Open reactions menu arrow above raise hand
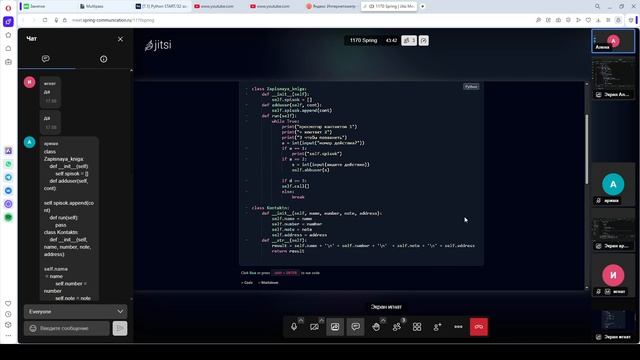The image size is (640, 360). (x=383, y=320)
